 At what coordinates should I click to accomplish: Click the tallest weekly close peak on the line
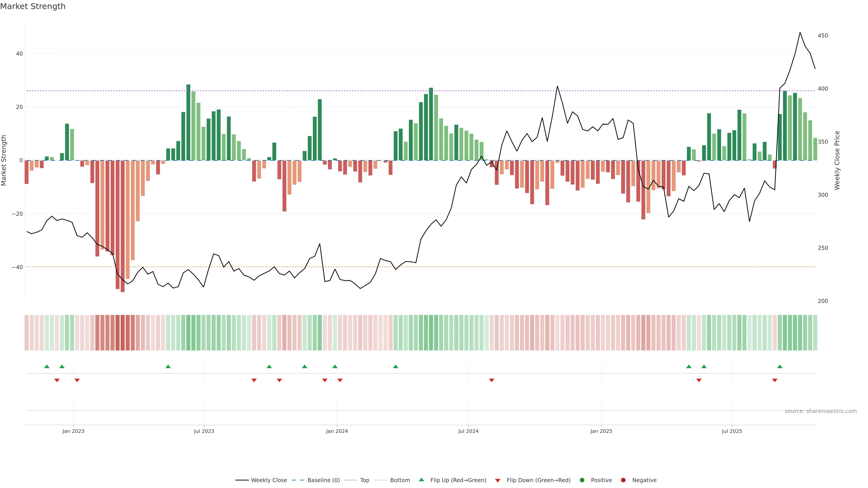[x=800, y=33]
